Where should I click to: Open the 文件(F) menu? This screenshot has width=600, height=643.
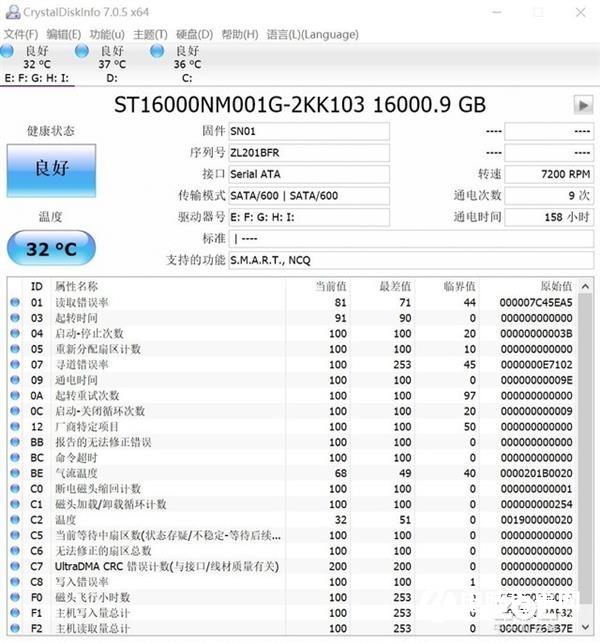click(x=21, y=34)
